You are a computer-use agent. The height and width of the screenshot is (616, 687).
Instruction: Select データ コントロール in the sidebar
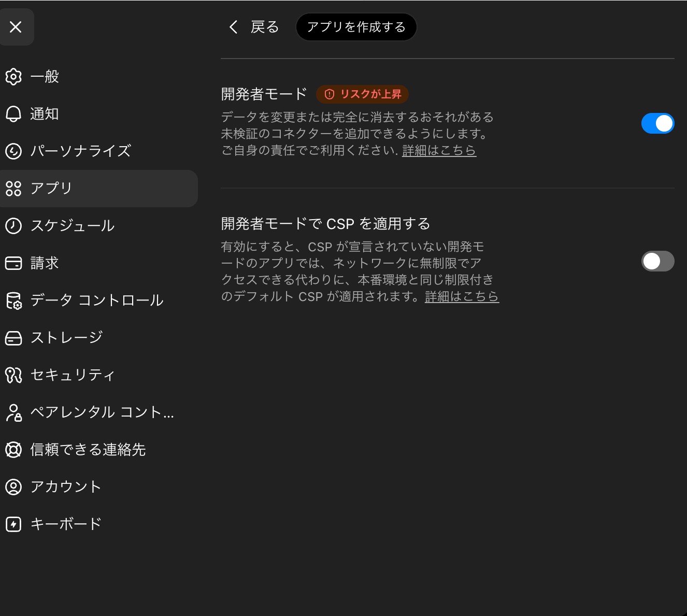point(98,300)
